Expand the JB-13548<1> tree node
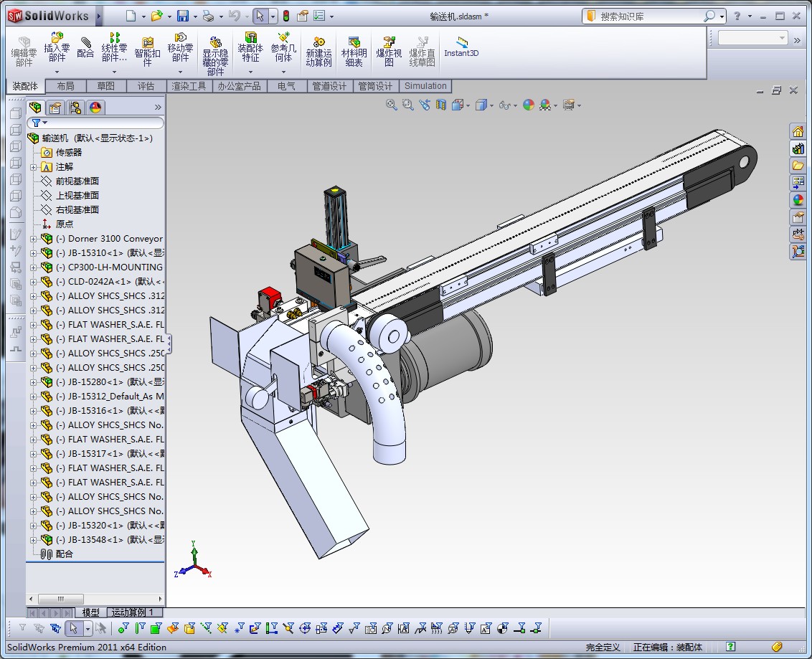This screenshot has height=659, width=812. (x=33, y=540)
